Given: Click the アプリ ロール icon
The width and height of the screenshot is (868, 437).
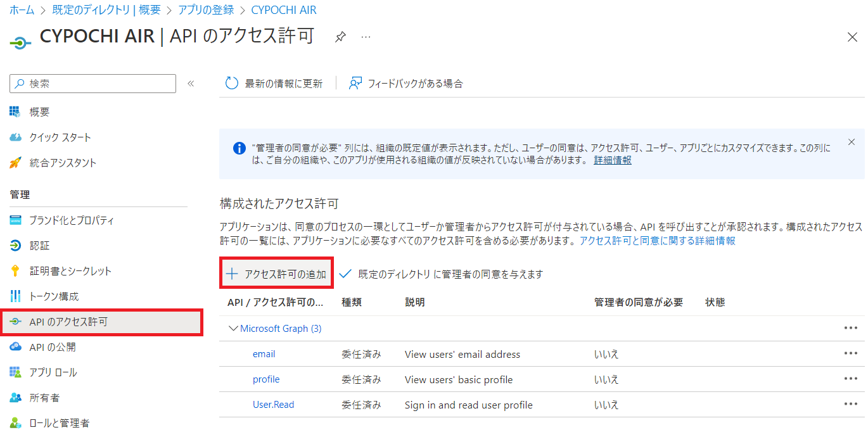Looking at the screenshot, I should point(16,372).
